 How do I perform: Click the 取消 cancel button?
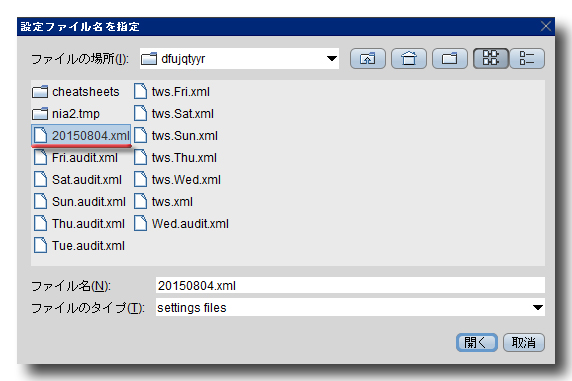click(x=524, y=342)
